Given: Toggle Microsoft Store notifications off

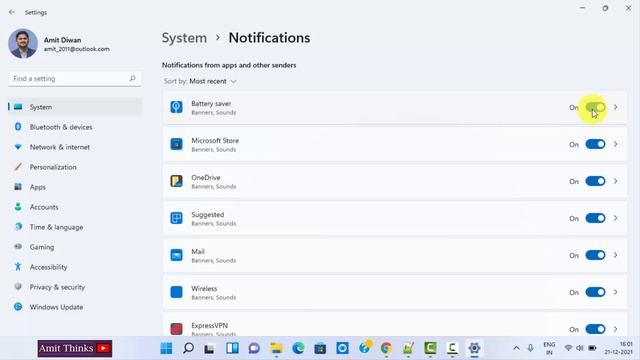Looking at the screenshot, I should pyautogui.click(x=595, y=144).
